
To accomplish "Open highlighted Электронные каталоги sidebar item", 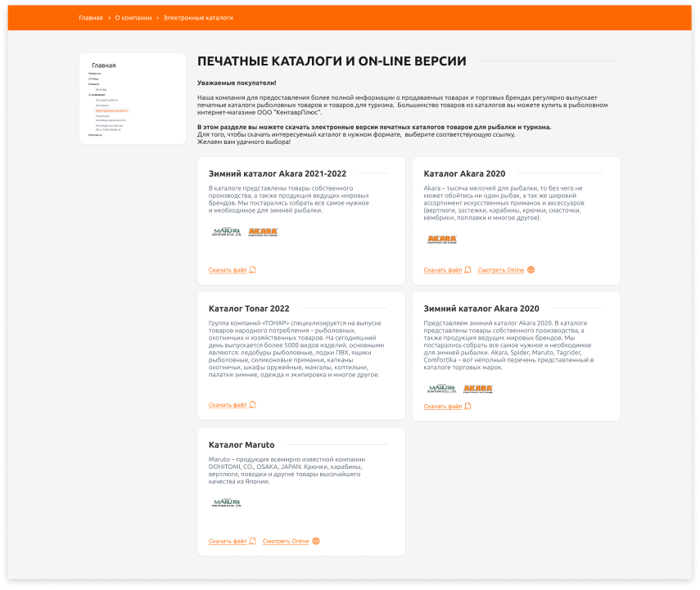I will pos(112,110).
